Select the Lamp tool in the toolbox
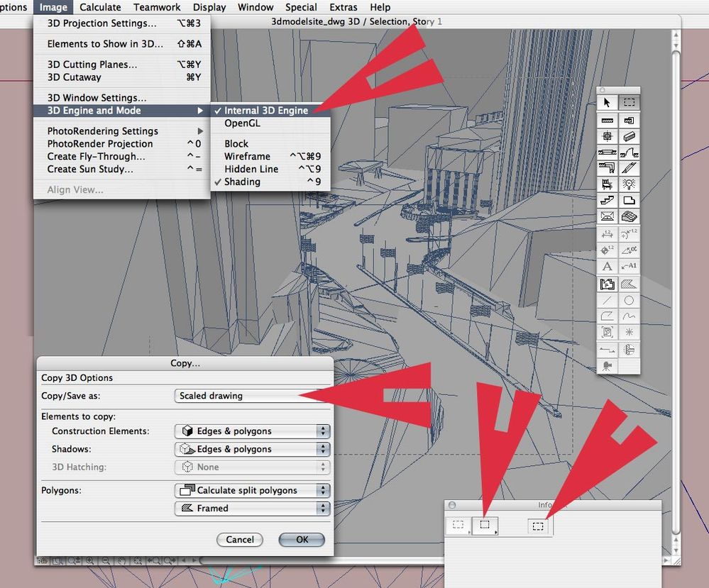 [x=629, y=184]
